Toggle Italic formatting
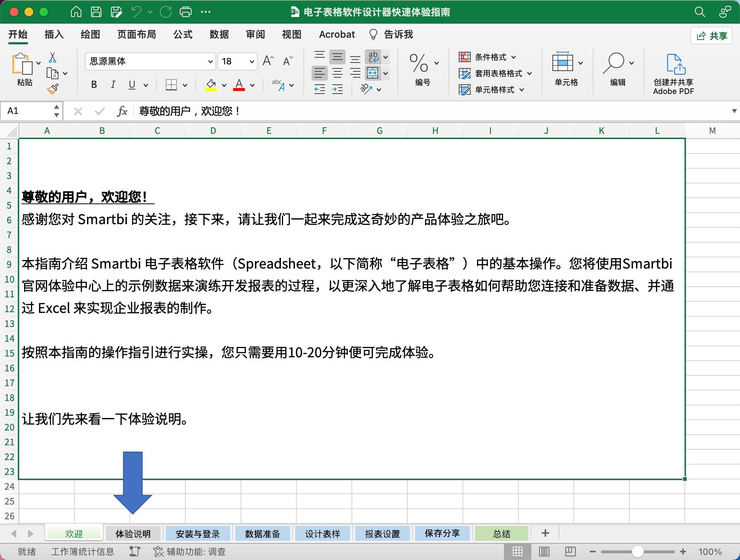Image resolution: width=740 pixels, height=560 pixels. click(113, 85)
